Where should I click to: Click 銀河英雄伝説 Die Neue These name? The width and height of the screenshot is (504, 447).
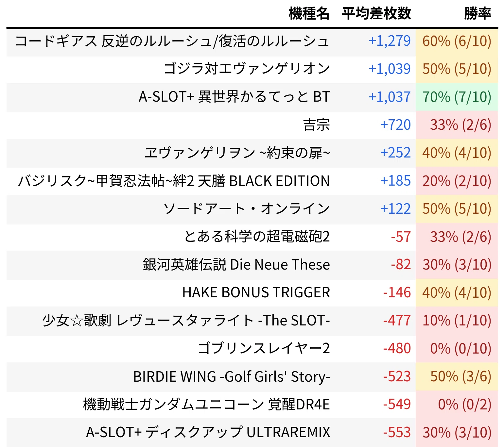click(236, 265)
